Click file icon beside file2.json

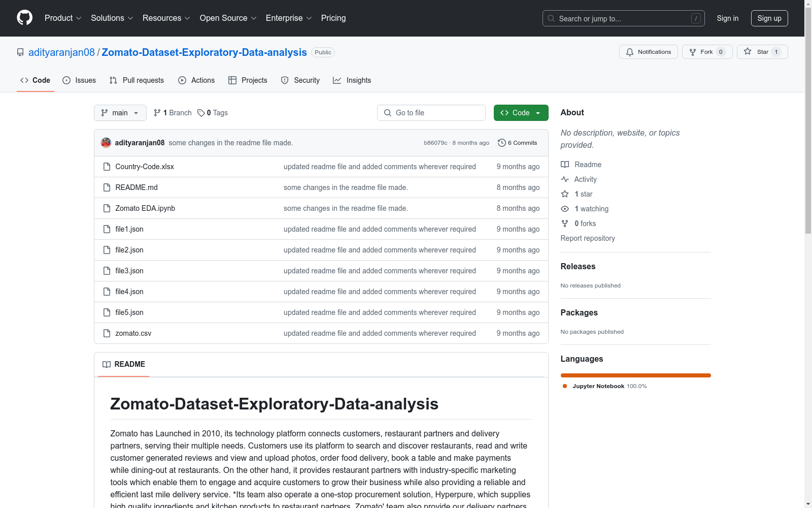tap(107, 250)
